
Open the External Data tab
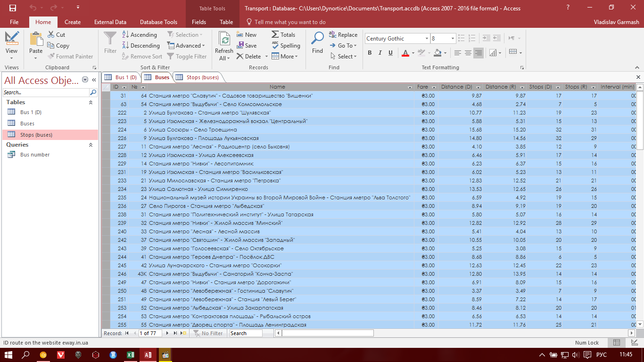[x=110, y=22]
